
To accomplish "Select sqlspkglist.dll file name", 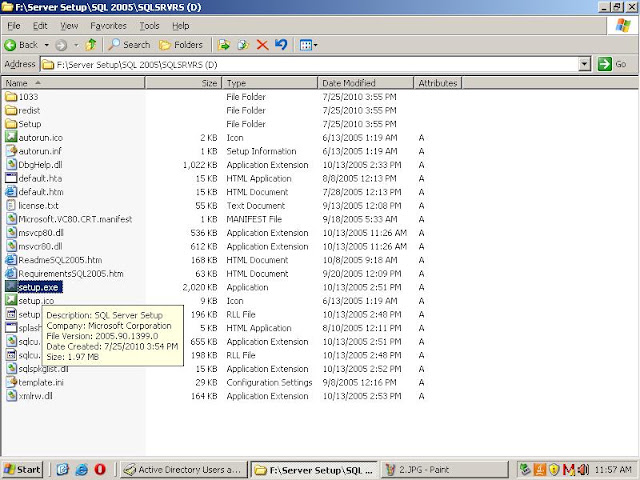I will pos(43,369).
